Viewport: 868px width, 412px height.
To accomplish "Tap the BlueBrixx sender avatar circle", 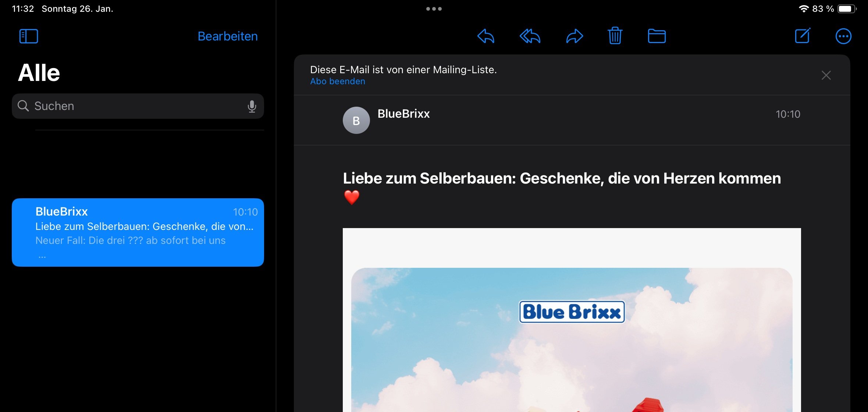I will pyautogui.click(x=356, y=120).
